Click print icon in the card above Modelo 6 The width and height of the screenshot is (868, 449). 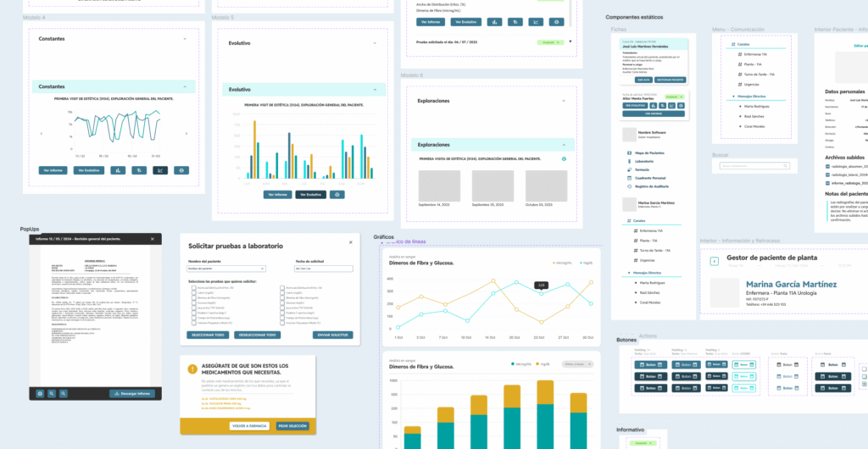point(556,22)
